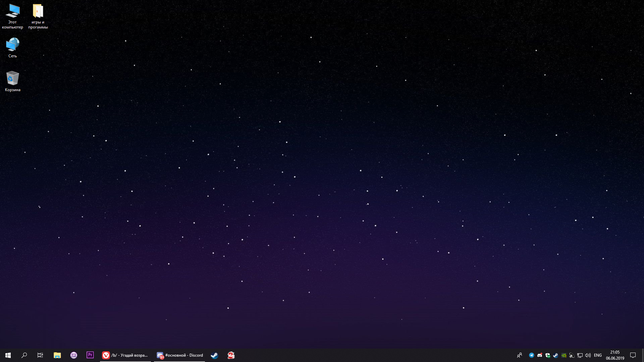Image resolution: width=644 pixels, height=362 pixels.
Task: Switch to the #основной Discord window
Action: click(180, 355)
